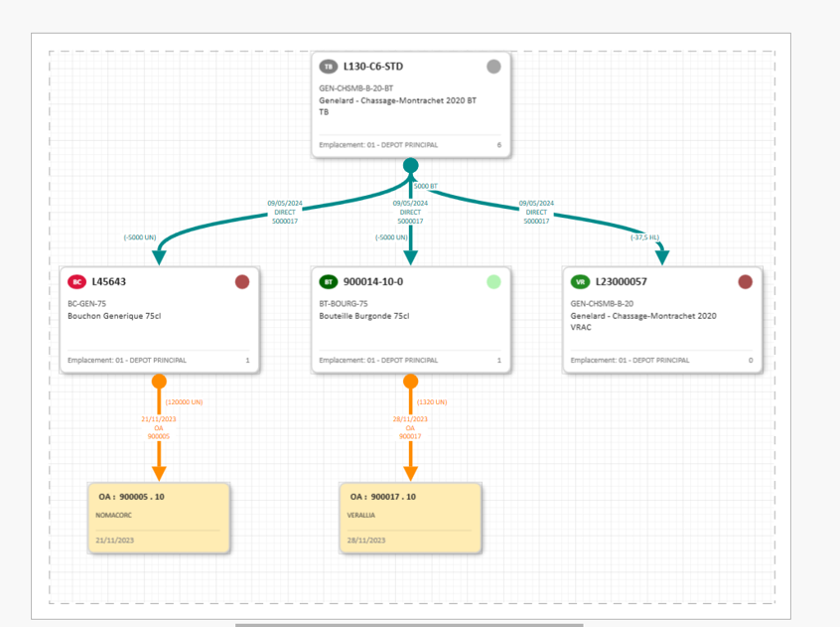The height and width of the screenshot is (627, 840).
Task: Click the red status circle on L23000057
Action: 745,282
